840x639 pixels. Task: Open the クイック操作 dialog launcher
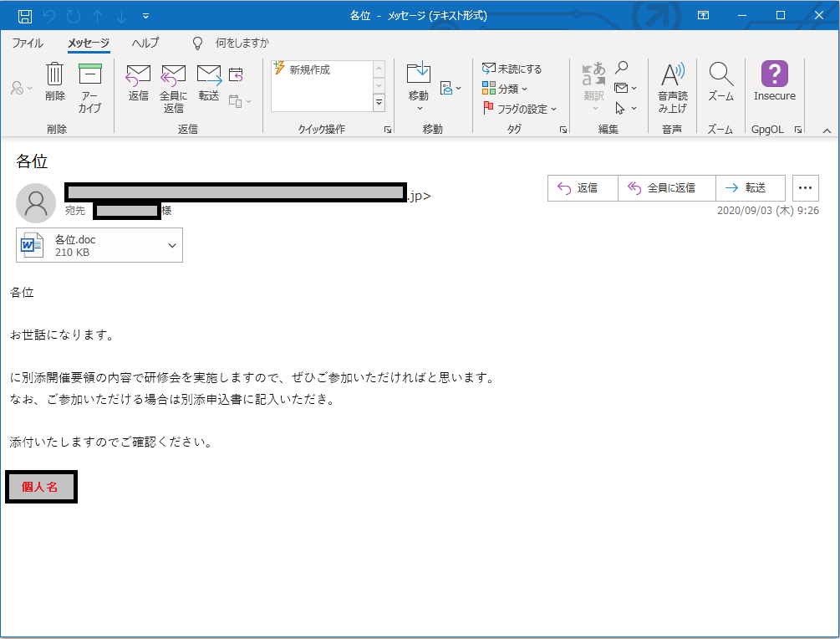(388, 130)
